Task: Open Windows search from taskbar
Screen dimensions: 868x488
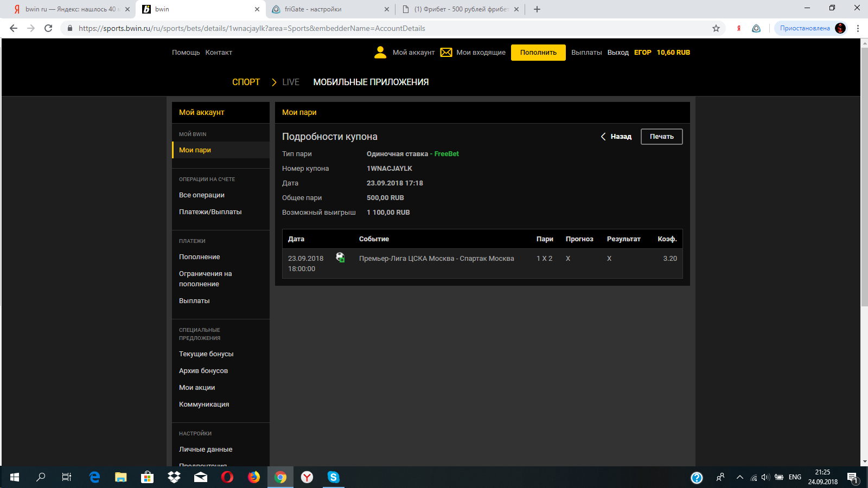Action: (41, 477)
